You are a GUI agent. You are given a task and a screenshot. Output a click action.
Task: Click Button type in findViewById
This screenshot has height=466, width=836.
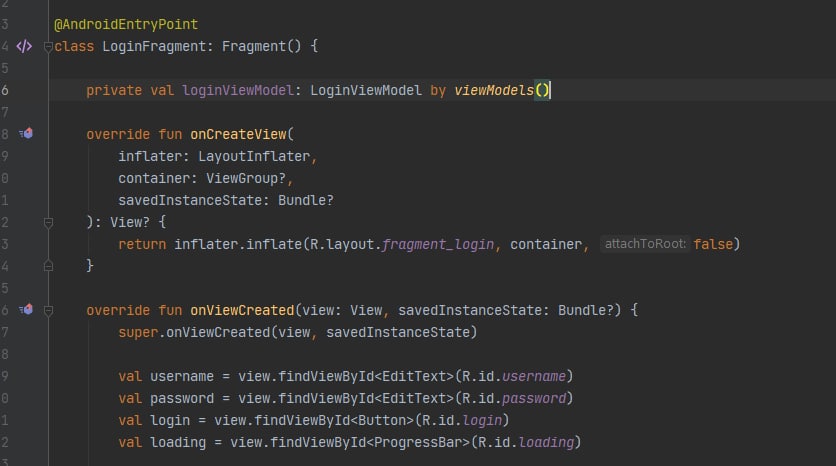(382, 420)
